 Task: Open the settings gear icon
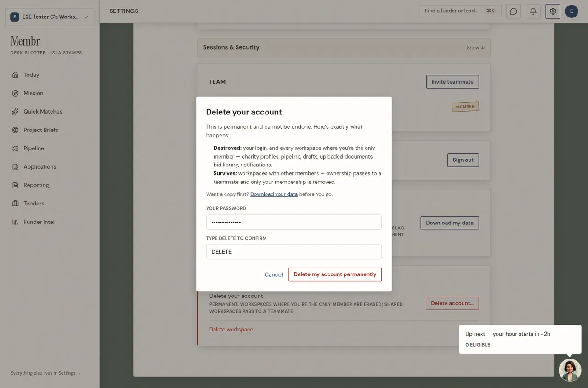553,11
